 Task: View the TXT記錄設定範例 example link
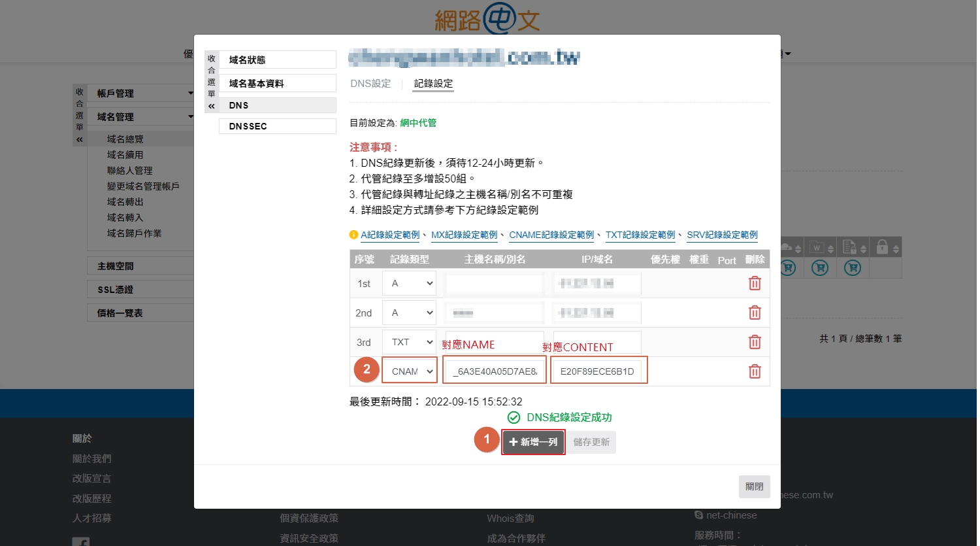click(640, 235)
